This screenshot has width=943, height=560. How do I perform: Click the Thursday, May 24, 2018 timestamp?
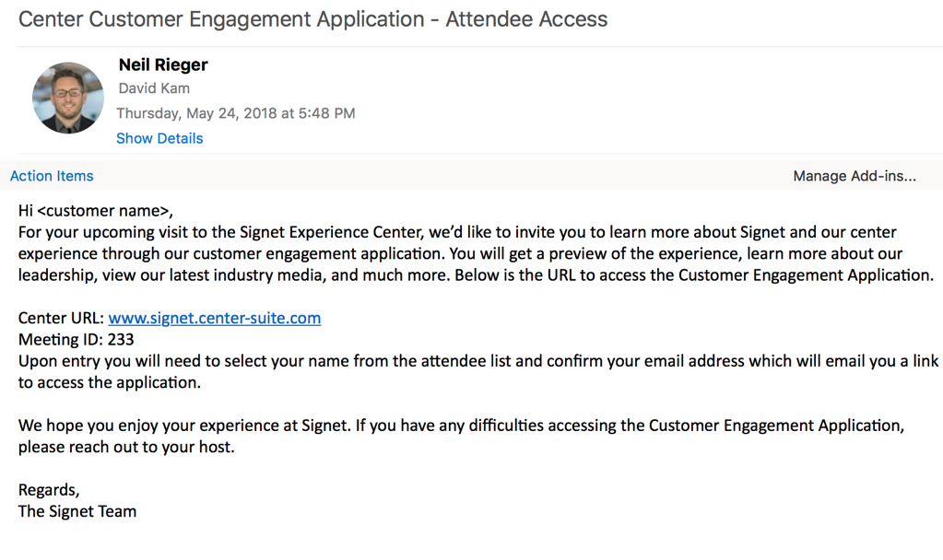click(235, 113)
